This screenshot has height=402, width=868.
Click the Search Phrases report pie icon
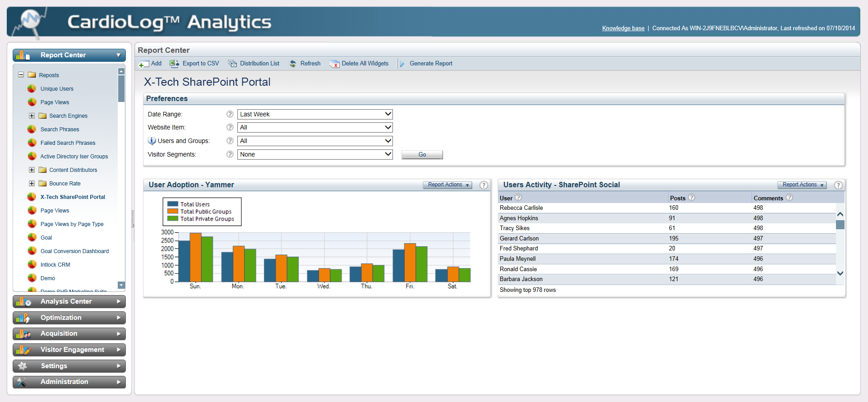click(32, 129)
